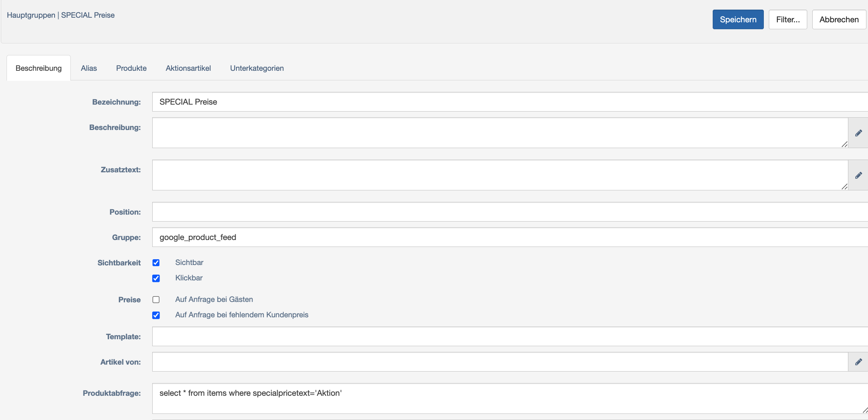Uncheck the Sichtbar checkbox
This screenshot has width=868, height=420.
point(156,263)
